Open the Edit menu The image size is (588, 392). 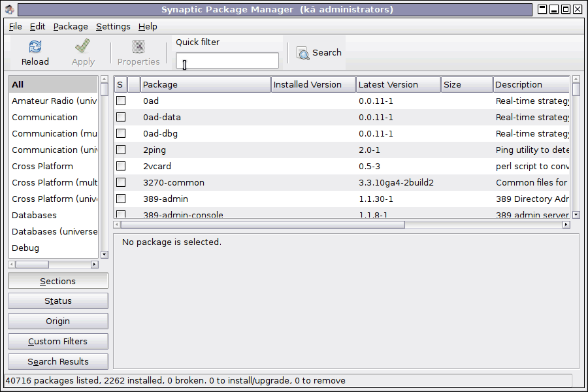(x=37, y=27)
